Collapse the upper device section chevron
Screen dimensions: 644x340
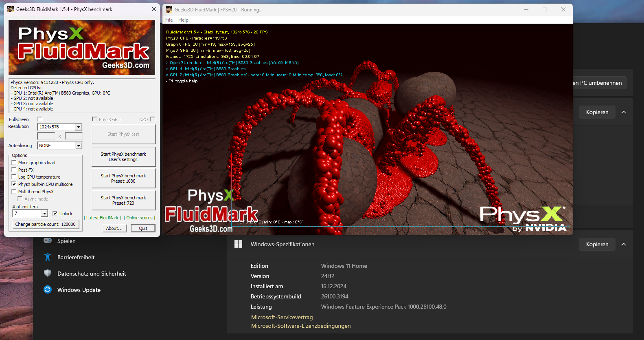click(x=624, y=112)
